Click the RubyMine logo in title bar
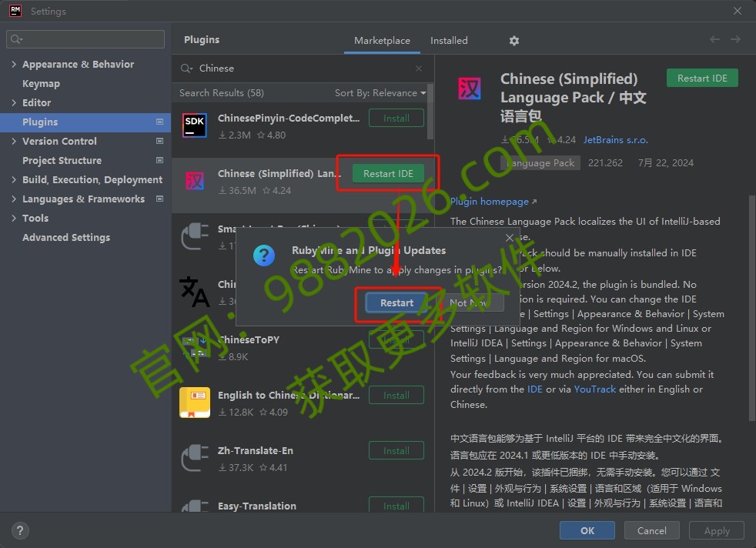 point(15,11)
